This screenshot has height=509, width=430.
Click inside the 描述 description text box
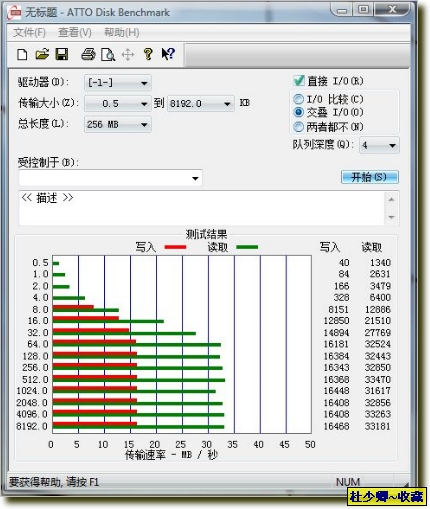point(202,208)
